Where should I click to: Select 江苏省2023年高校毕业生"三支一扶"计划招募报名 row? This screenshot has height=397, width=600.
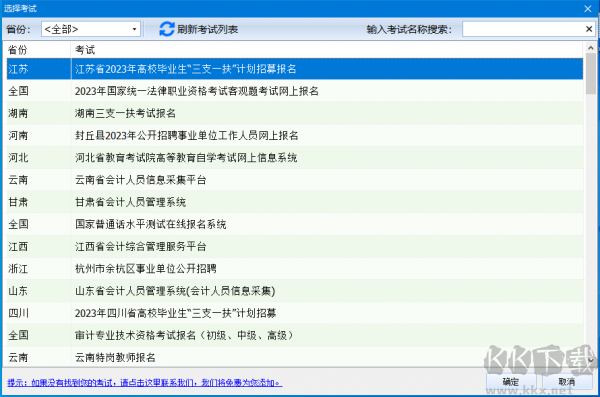pos(295,69)
